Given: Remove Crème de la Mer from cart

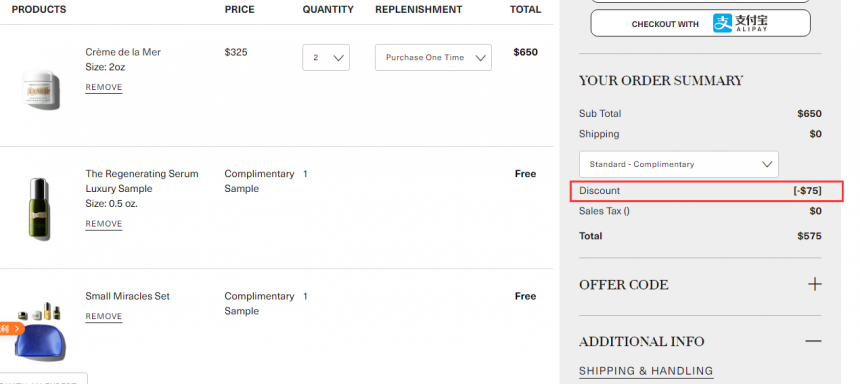Looking at the screenshot, I should pos(104,87).
